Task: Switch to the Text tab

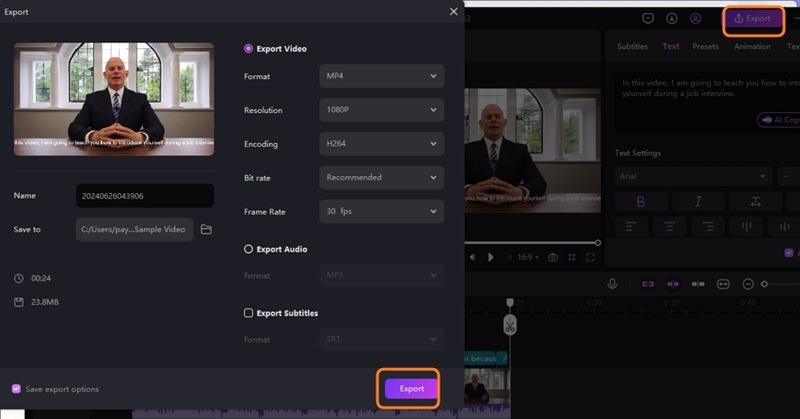Action: pyautogui.click(x=670, y=46)
